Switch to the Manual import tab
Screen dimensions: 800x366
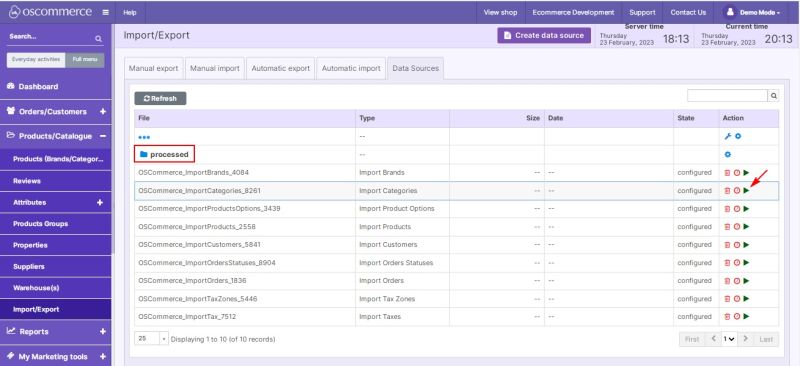(x=215, y=68)
